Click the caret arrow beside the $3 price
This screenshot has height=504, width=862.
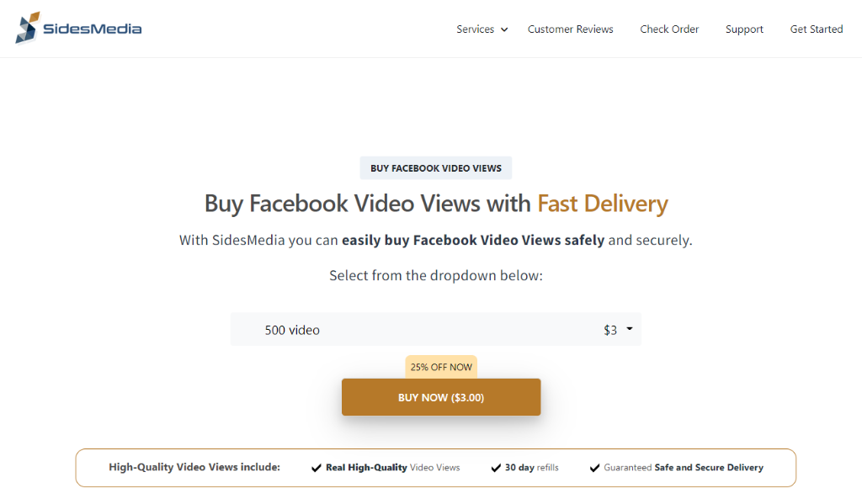pos(629,329)
